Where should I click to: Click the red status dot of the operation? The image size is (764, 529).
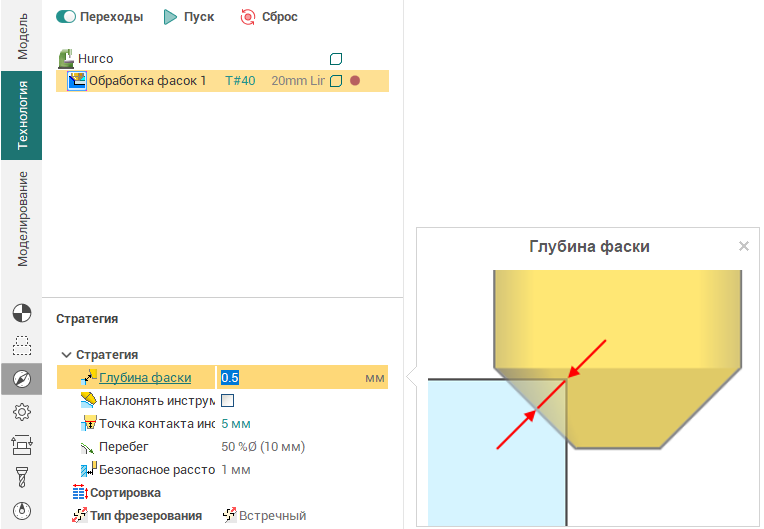(x=355, y=81)
